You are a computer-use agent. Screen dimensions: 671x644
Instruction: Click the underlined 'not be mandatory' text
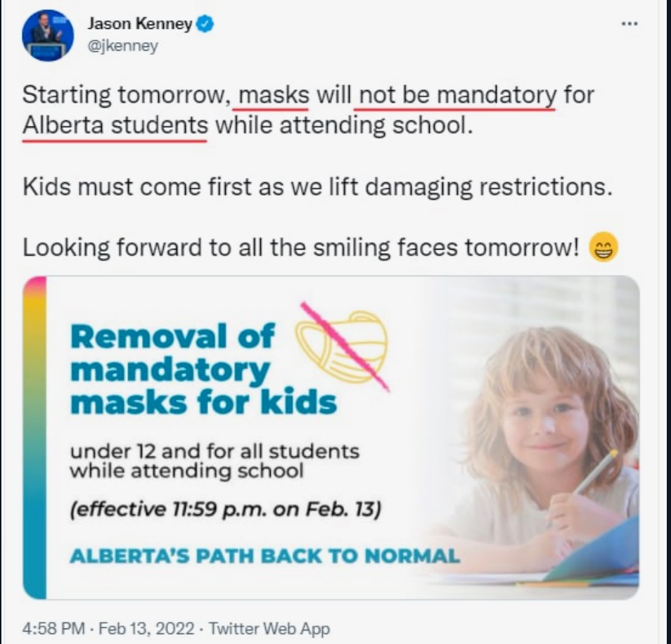[458, 95]
